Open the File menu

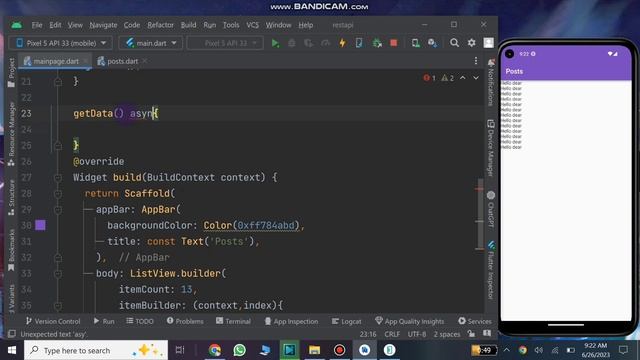pyautogui.click(x=37, y=25)
